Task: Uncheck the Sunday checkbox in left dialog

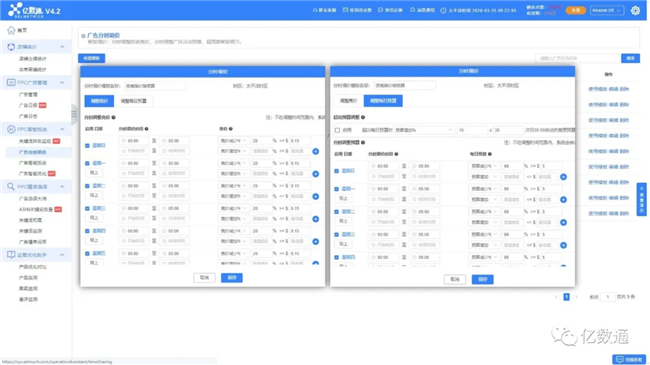Action: click(x=87, y=146)
